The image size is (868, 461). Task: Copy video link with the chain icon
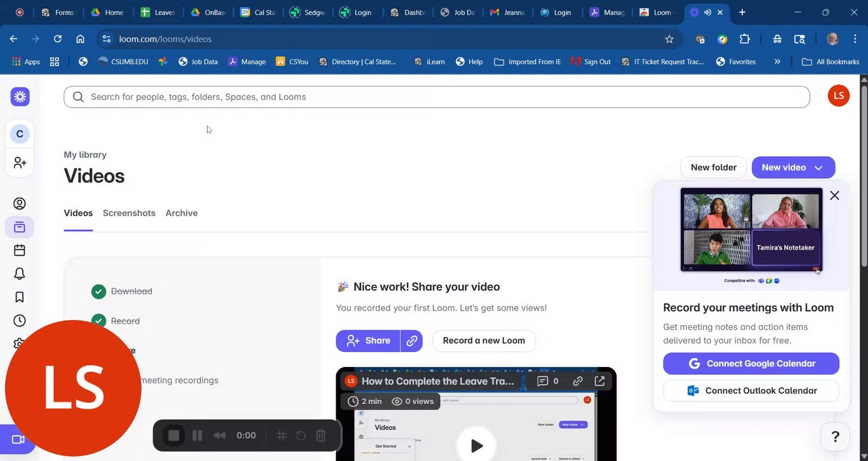[412, 341]
